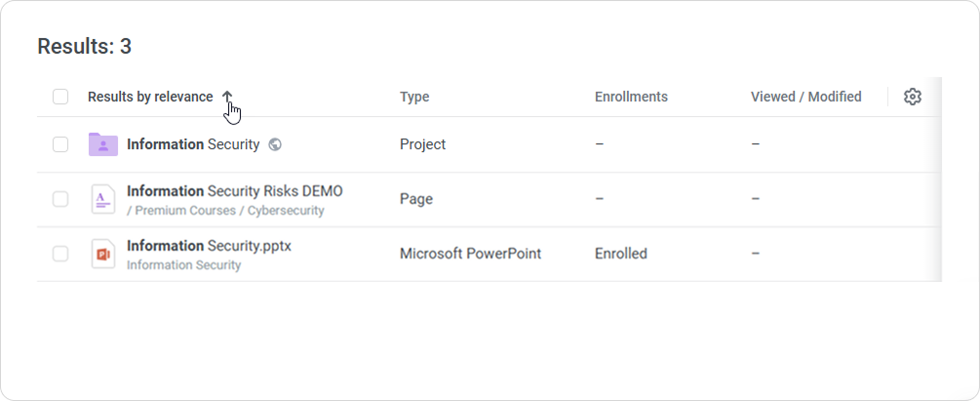Open the Information Security.pptx file

209,246
